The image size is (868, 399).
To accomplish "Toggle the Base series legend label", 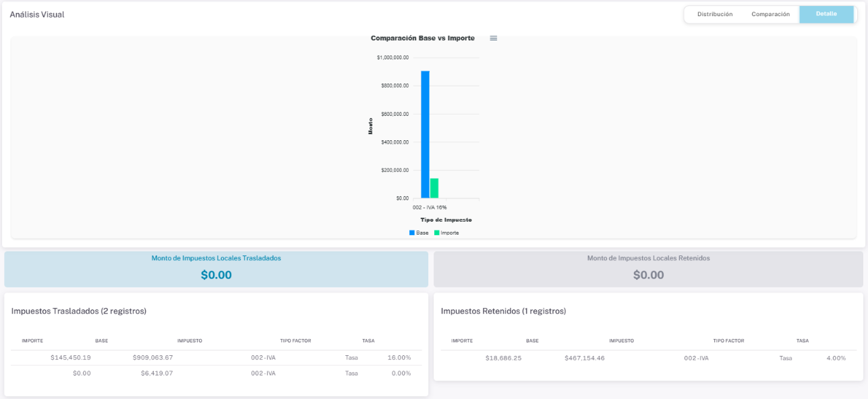I will tap(422, 233).
